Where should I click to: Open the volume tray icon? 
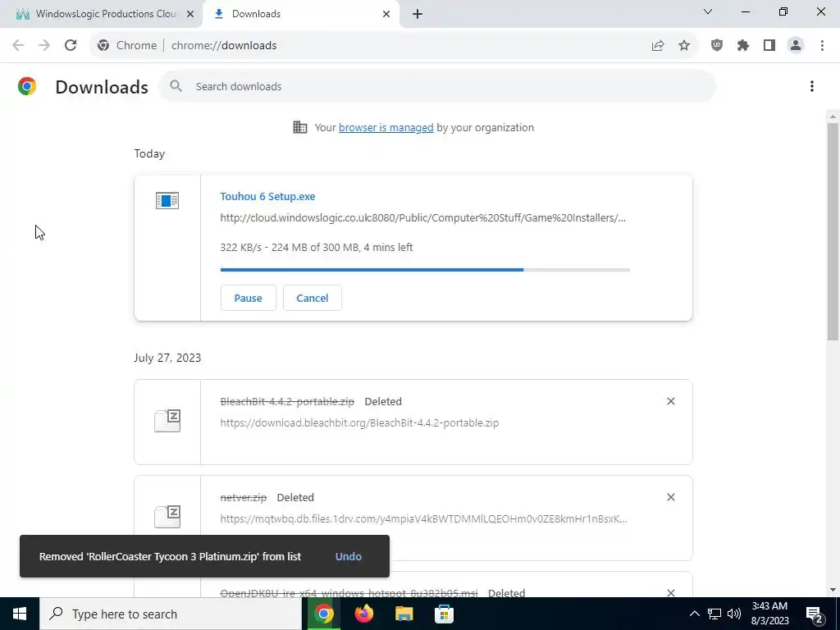[x=734, y=614]
